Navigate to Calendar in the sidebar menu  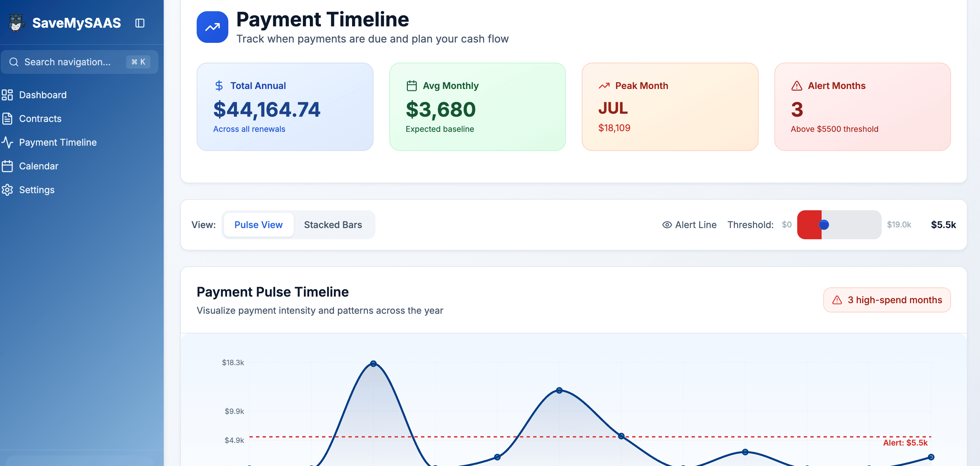39,166
